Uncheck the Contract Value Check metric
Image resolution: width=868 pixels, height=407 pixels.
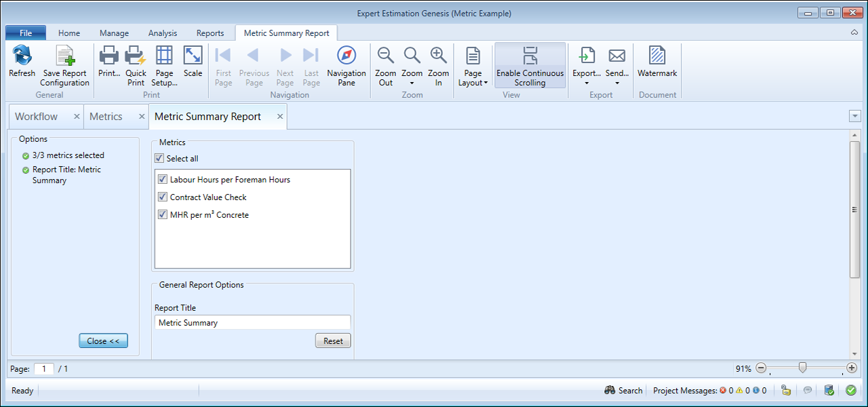[163, 197]
